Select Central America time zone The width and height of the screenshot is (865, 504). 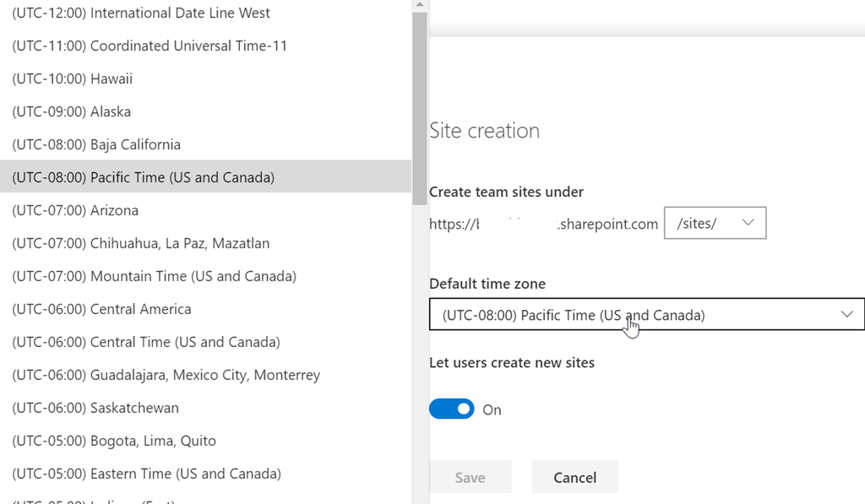click(101, 309)
